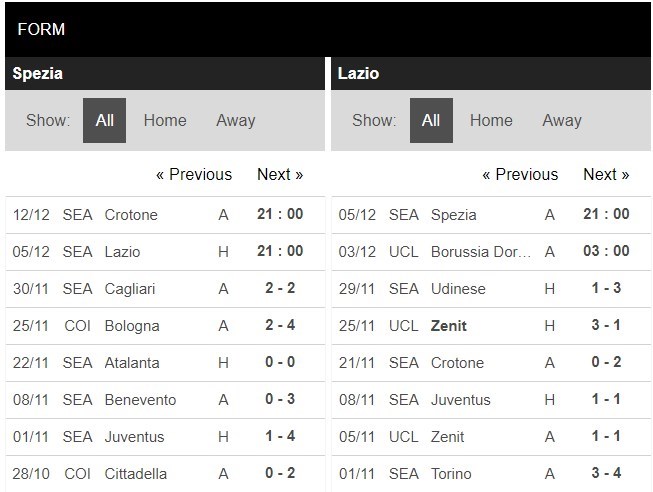Go to « Previous in Lazio panel
This screenshot has width=653, height=492.
[520, 174]
